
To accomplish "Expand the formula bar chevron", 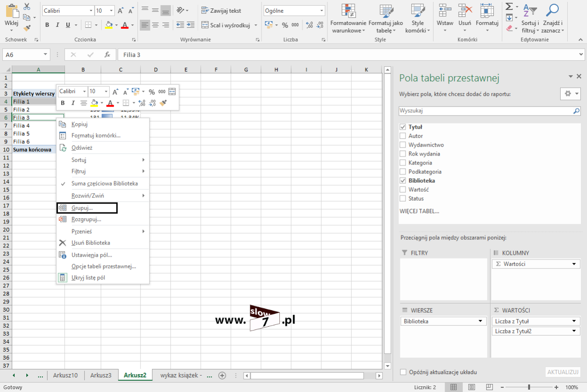I will 581,55.
